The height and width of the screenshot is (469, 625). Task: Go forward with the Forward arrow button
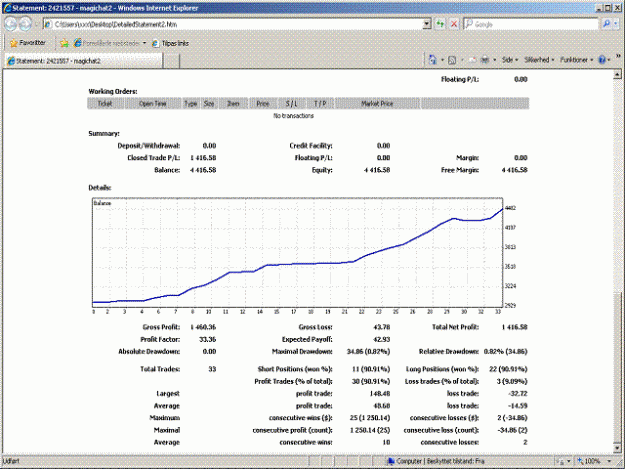pos(26,24)
